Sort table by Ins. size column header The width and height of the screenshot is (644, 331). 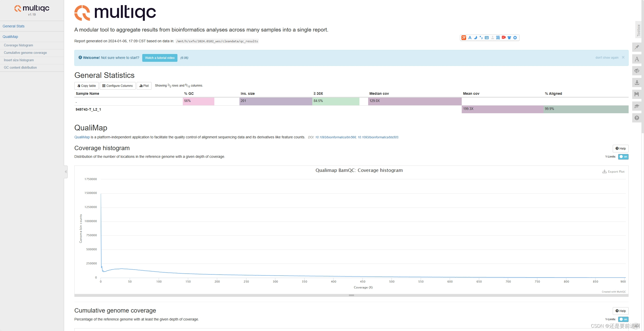tap(248, 94)
